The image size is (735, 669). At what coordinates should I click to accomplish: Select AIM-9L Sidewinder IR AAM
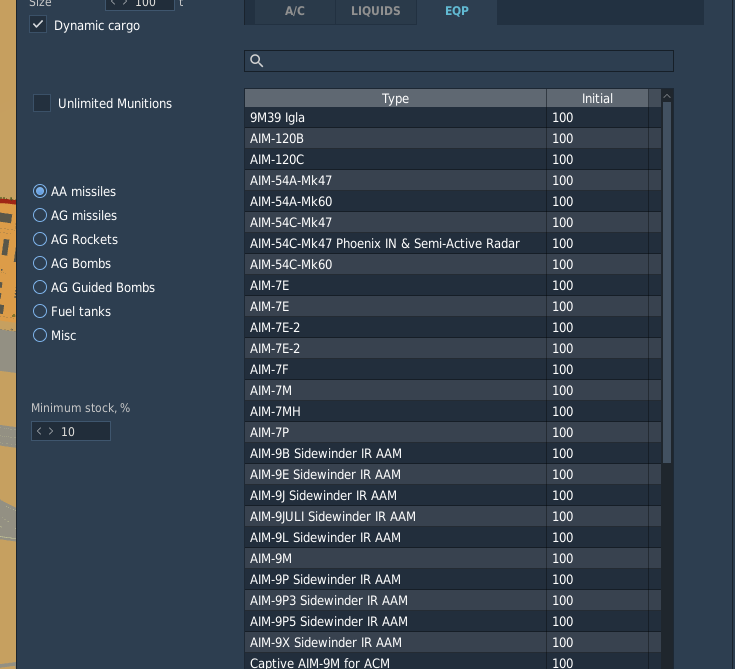[x=453, y=537]
